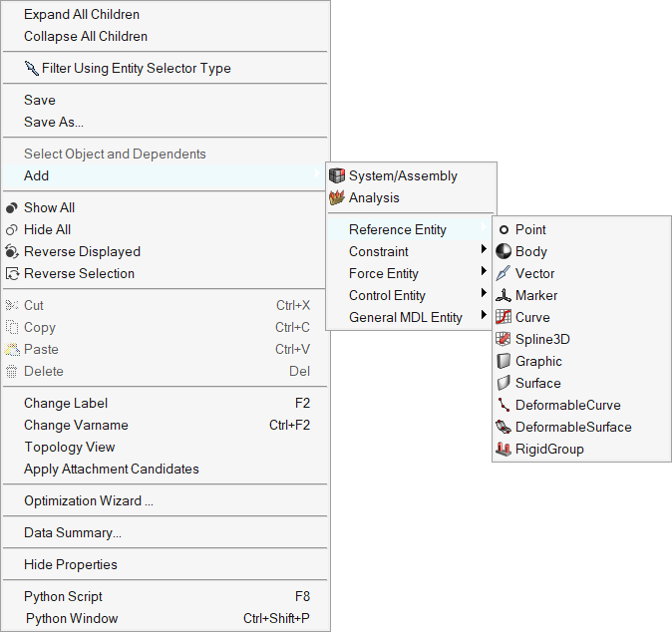Show All entities
Viewport: 672px width, 632px height.
(x=49, y=208)
